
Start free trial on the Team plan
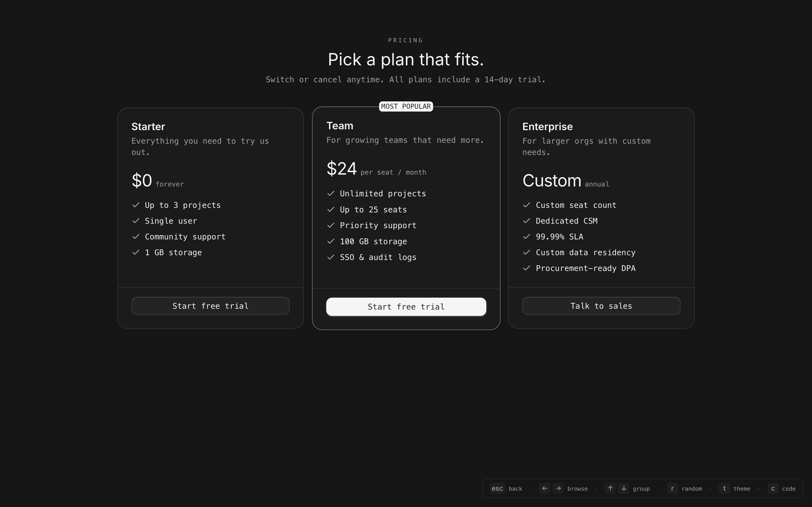pos(406,307)
